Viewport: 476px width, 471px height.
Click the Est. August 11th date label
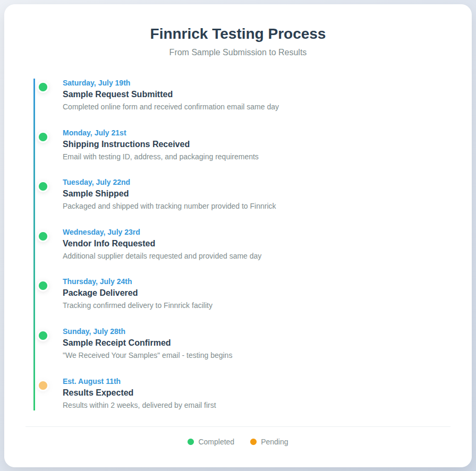coord(92,381)
